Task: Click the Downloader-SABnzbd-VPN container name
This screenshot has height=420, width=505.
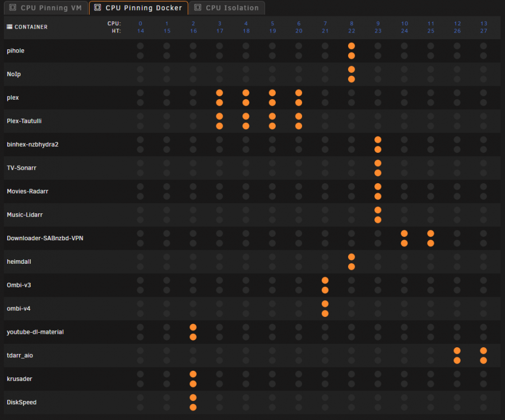Action: pyautogui.click(x=45, y=238)
